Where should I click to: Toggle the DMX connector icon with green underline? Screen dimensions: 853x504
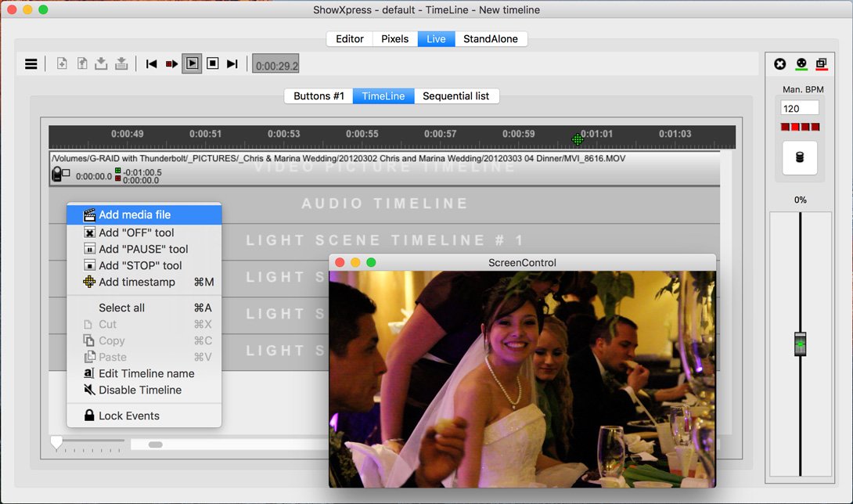click(801, 64)
